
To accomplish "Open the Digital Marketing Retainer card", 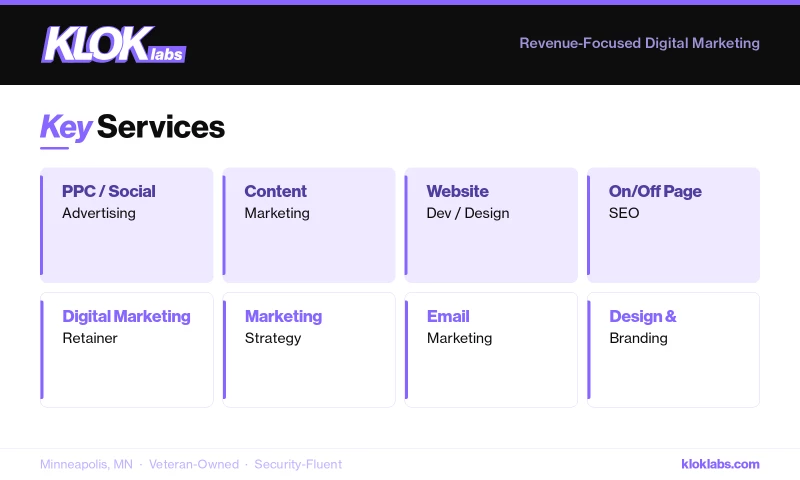I will tap(127, 350).
